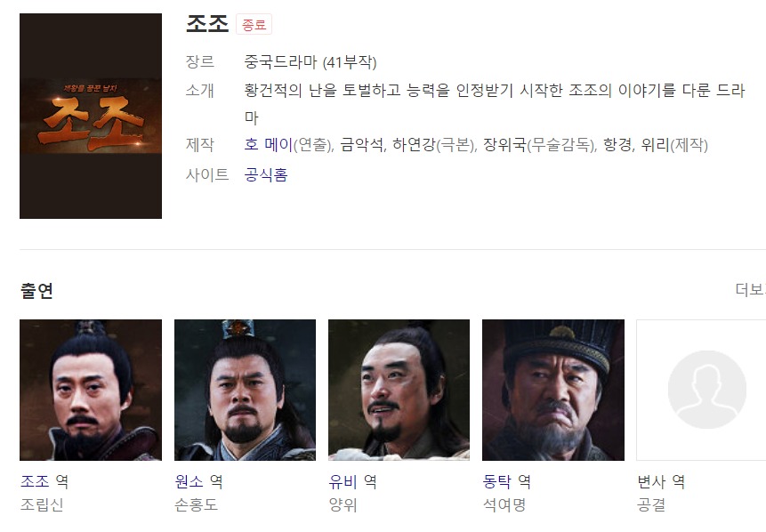Click the 종료 status badge

(254, 24)
